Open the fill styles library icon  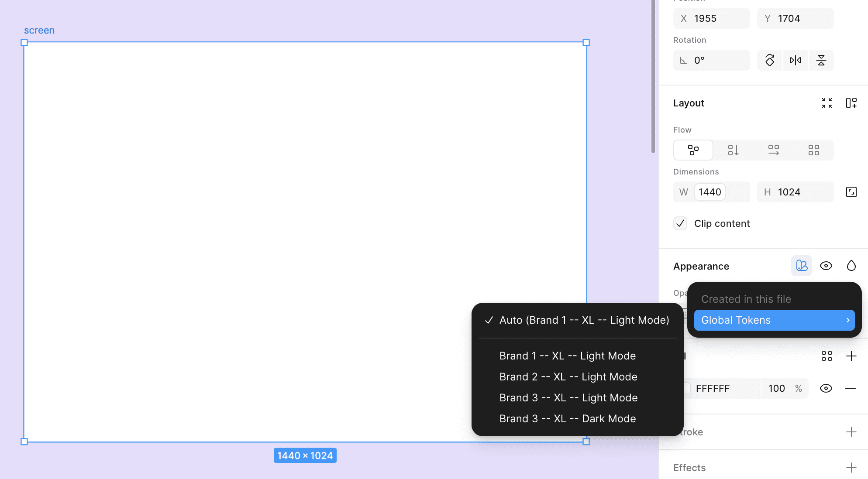(x=827, y=356)
